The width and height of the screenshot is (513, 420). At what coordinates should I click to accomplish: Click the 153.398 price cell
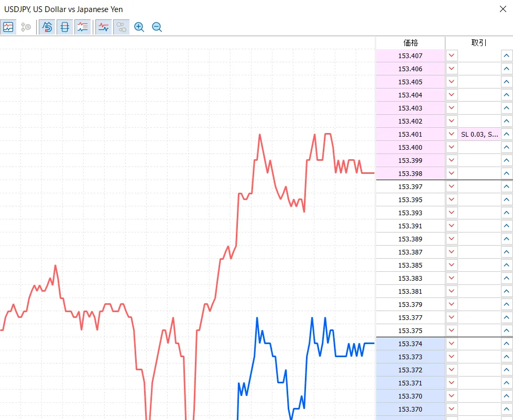(x=410, y=173)
